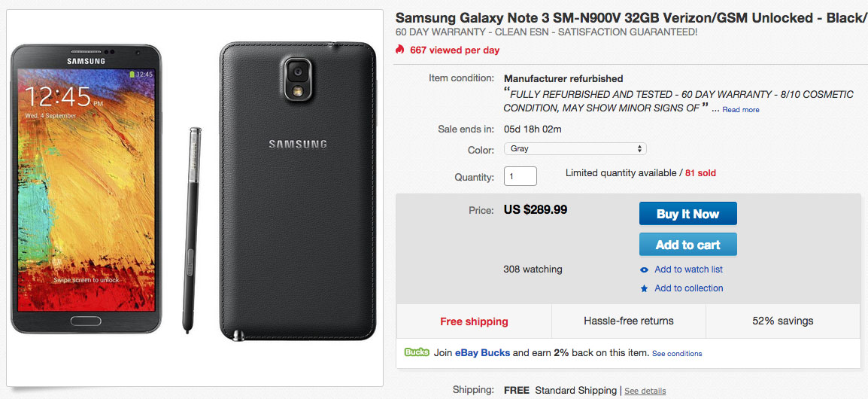Image resolution: width=868 pixels, height=399 pixels.
Task: Click the Galaxy Note 3 front-view image
Action: point(86,188)
